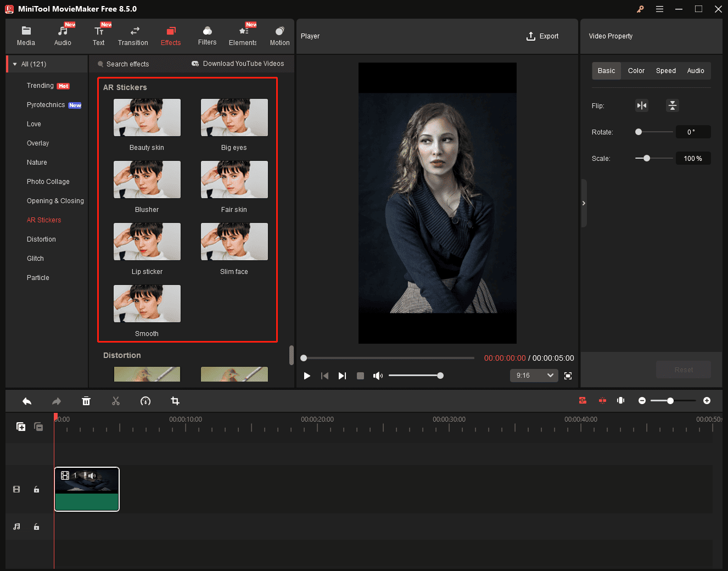Open Download YouTube Videos
This screenshot has width=728, height=571.
[238, 64]
